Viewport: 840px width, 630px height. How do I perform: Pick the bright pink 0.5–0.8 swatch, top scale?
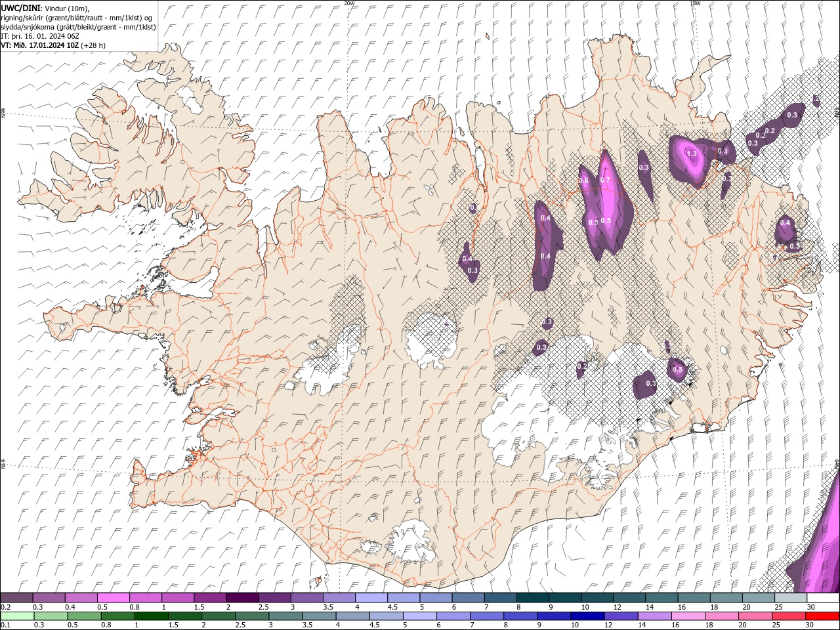coord(113,598)
